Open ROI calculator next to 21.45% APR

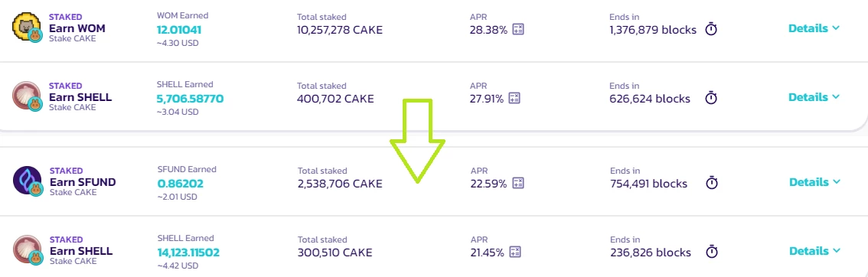pyautogui.click(x=515, y=252)
